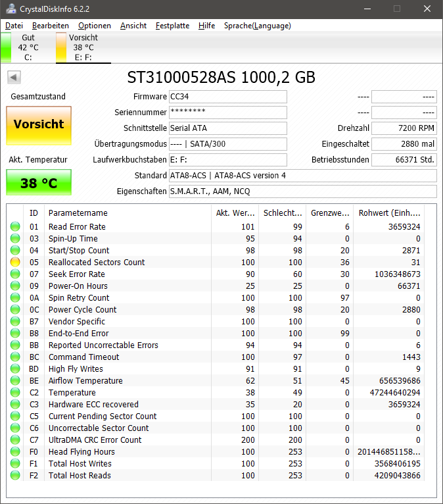
Task: Click the green status icon for Head Flying Hours
Action: (x=15, y=451)
